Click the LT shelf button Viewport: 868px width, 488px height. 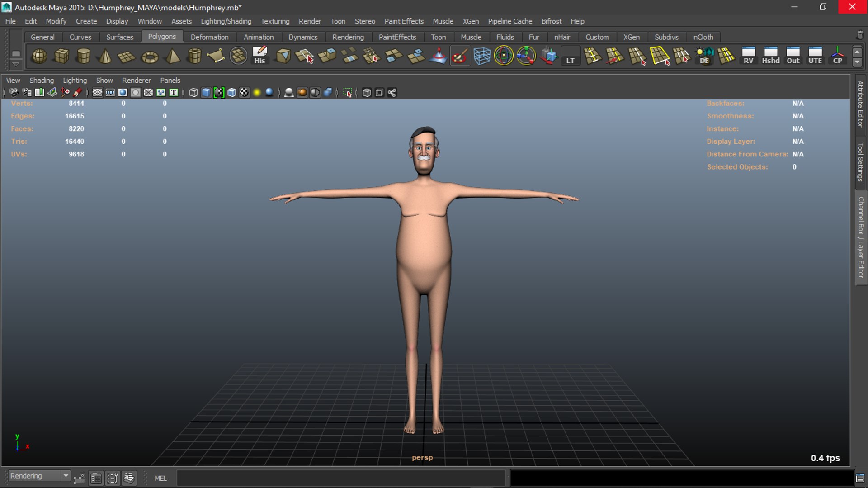(x=571, y=56)
